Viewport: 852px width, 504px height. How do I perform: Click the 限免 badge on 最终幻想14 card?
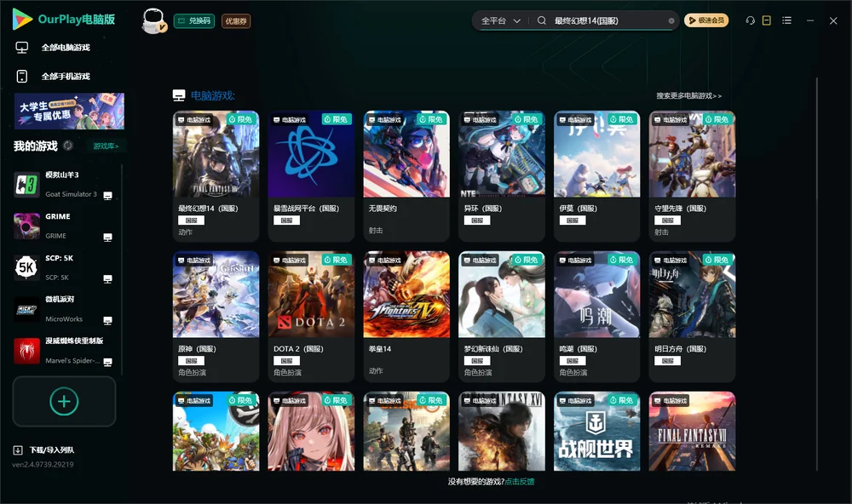pyautogui.click(x=241, y=119)
